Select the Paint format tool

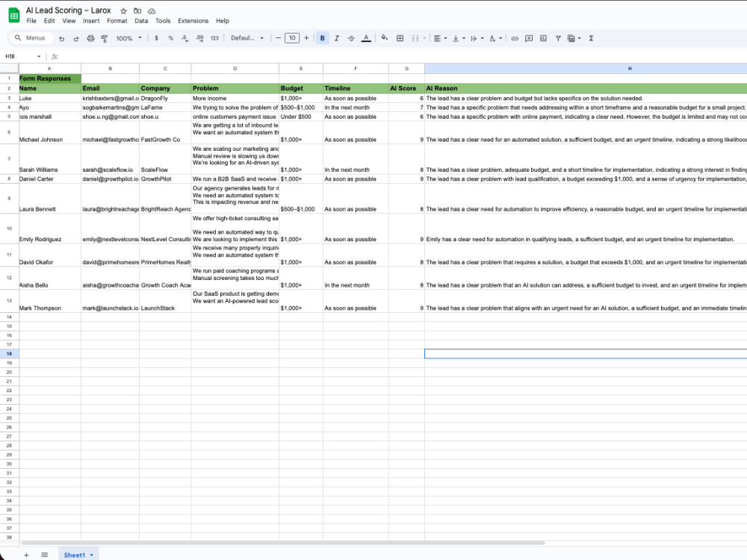click(105, 39)
